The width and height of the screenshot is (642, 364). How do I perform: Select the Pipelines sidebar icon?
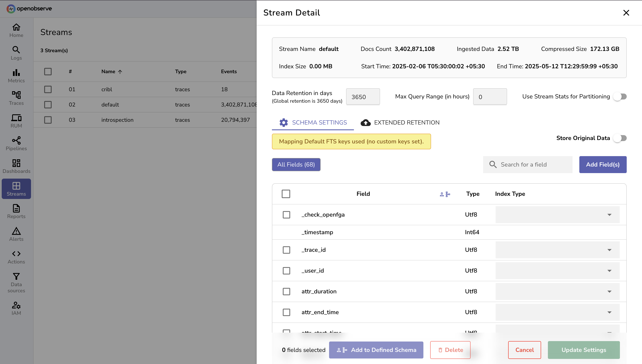coord(16,143)
